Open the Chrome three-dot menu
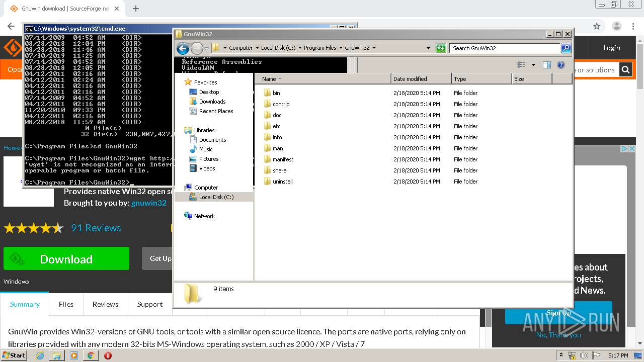 point(633,26)
